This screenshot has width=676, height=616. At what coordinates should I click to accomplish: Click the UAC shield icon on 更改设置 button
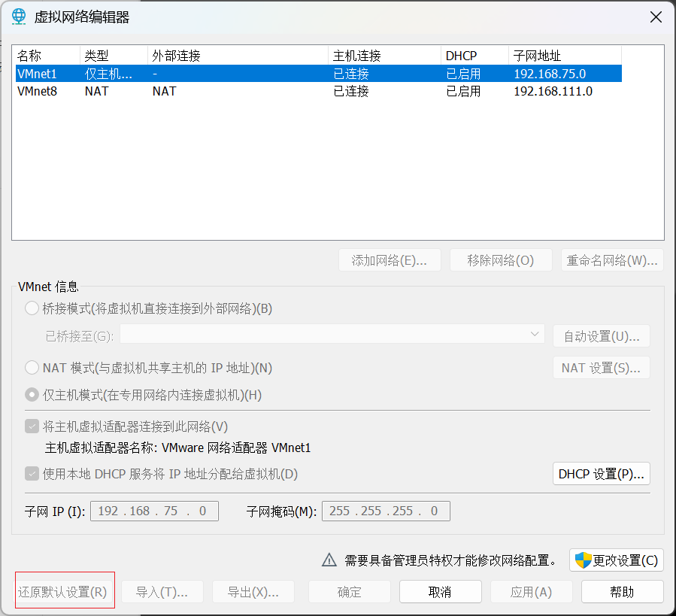583,560
